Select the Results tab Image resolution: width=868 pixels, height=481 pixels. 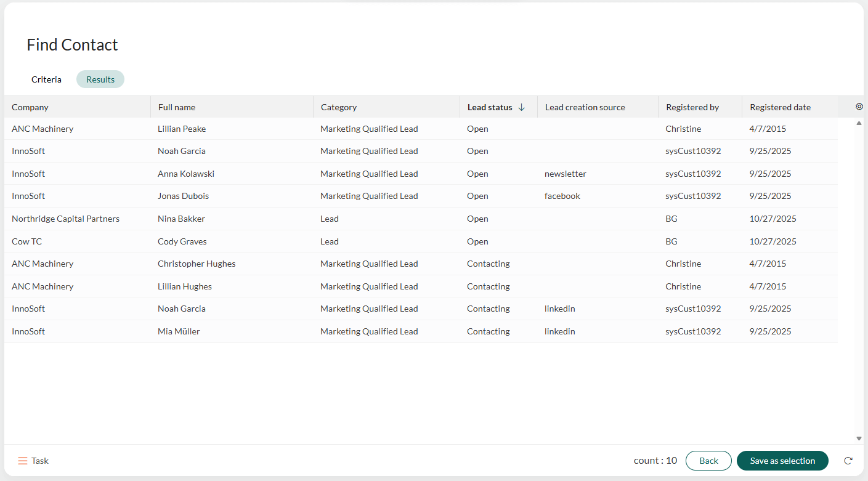pos(100,79)
